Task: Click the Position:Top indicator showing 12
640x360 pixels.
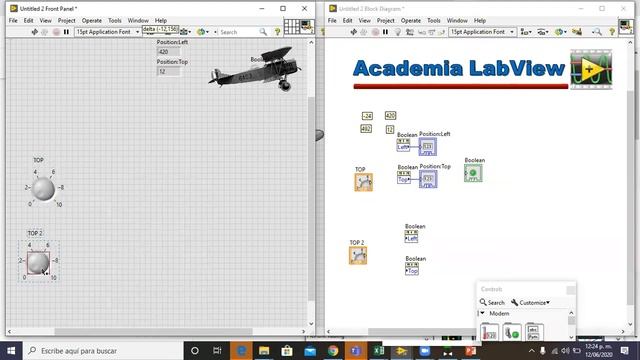Action: [168, 71]
